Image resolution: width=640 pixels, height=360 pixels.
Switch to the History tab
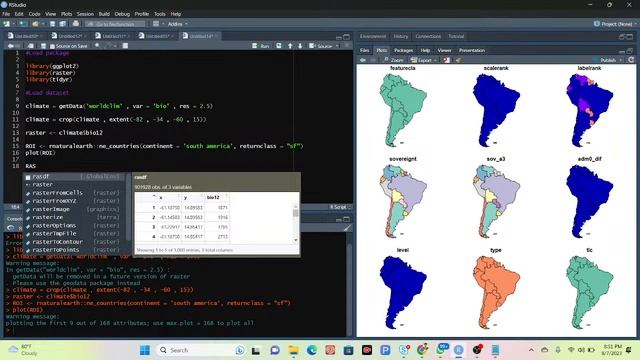[x=400, y=36]
